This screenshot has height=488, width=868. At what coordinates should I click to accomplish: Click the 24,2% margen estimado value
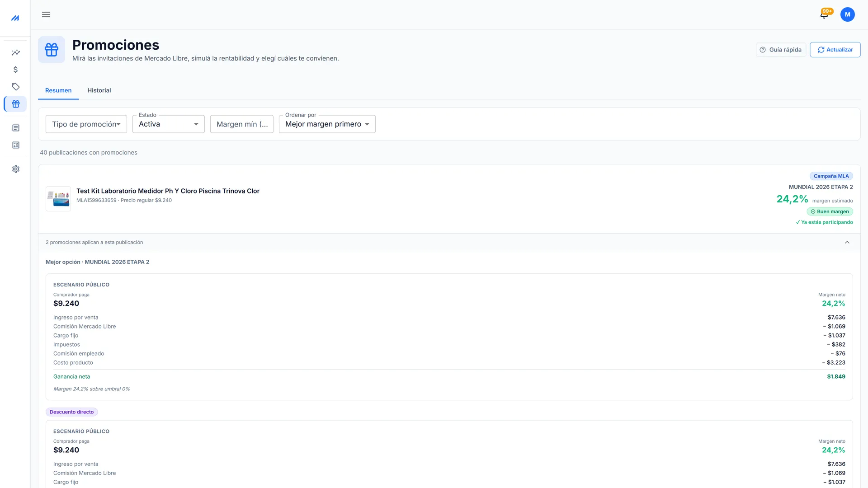click(x=792, y=199)
